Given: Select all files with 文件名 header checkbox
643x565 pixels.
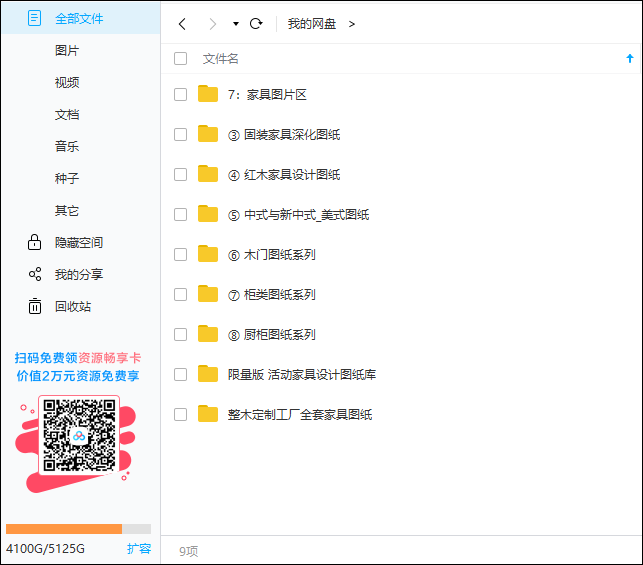Looking at the screenshot, I should point(180,59).
